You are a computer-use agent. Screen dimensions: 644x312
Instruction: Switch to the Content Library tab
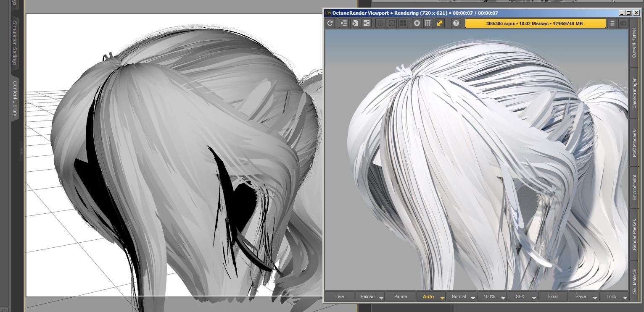coord(14,98)
